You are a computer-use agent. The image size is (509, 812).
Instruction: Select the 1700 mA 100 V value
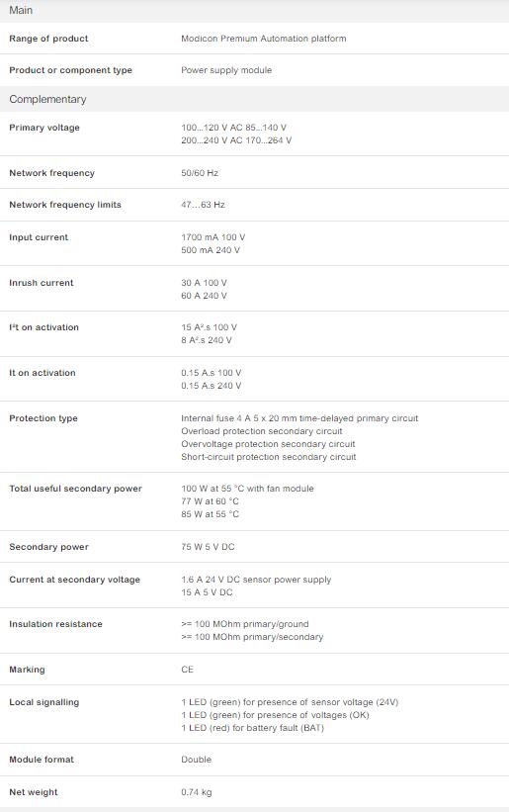(213, 237)
